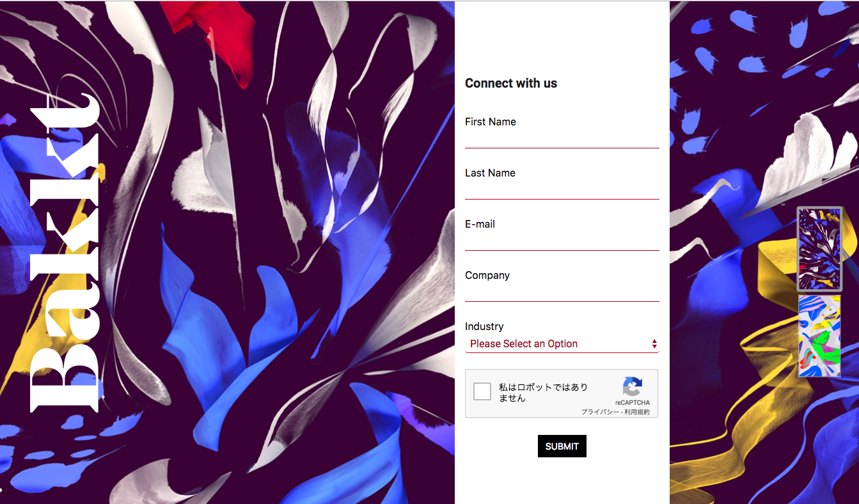Click the "Company" field label
Image resolution: width=859 pixels, height=504 pixels.
point(487,276)
